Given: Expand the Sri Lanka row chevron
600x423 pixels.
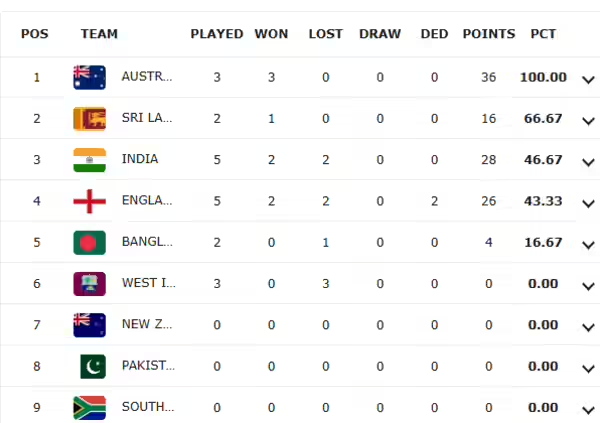Looking at the screenshot, I should 588,120.
